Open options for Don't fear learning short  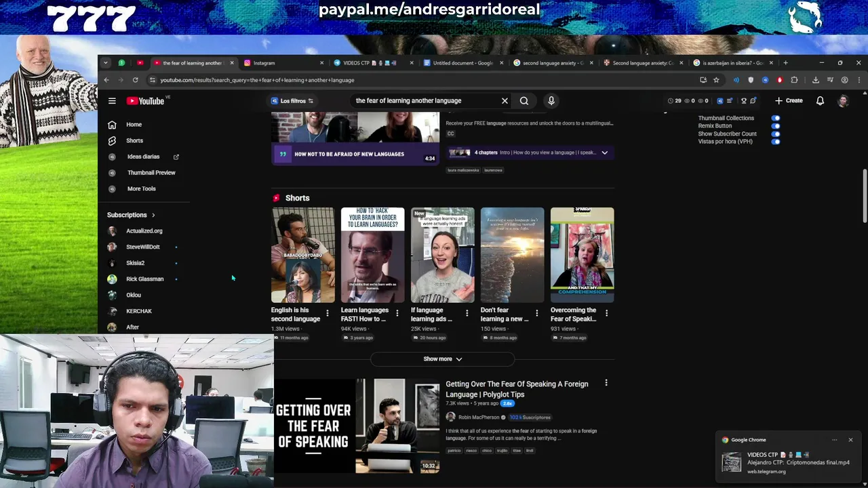(x=536, y=313)
